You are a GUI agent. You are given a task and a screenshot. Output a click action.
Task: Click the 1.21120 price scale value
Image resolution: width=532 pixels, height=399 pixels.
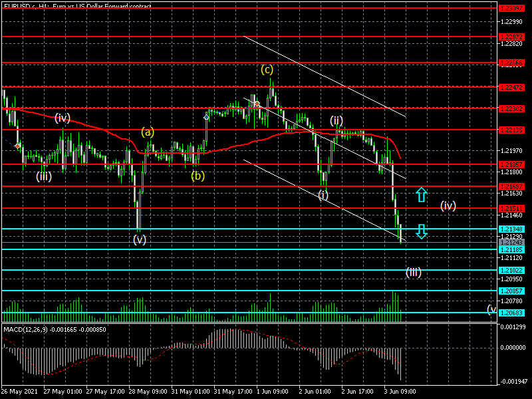coord(511,258)
